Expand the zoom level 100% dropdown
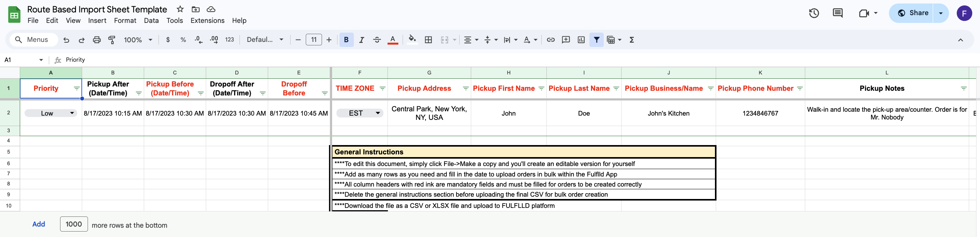Image resolution: width=980 pixels, height=237 pixels. [150, 40]
